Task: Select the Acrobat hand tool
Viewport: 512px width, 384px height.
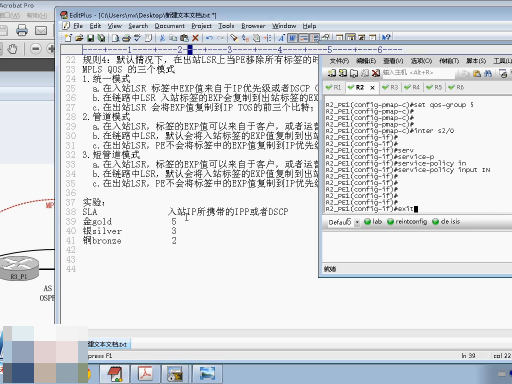Action: 12,49
